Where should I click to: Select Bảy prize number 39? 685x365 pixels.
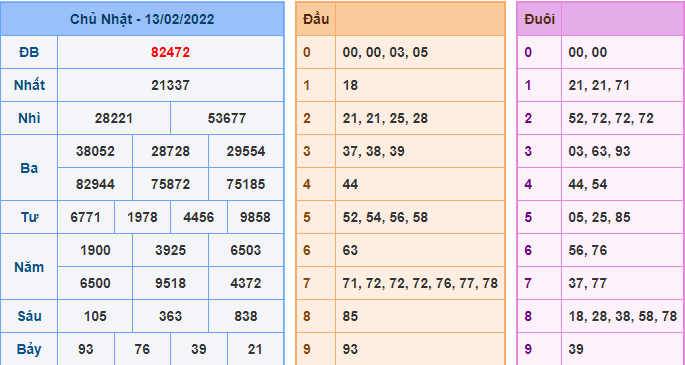click(x=199, y=349)
